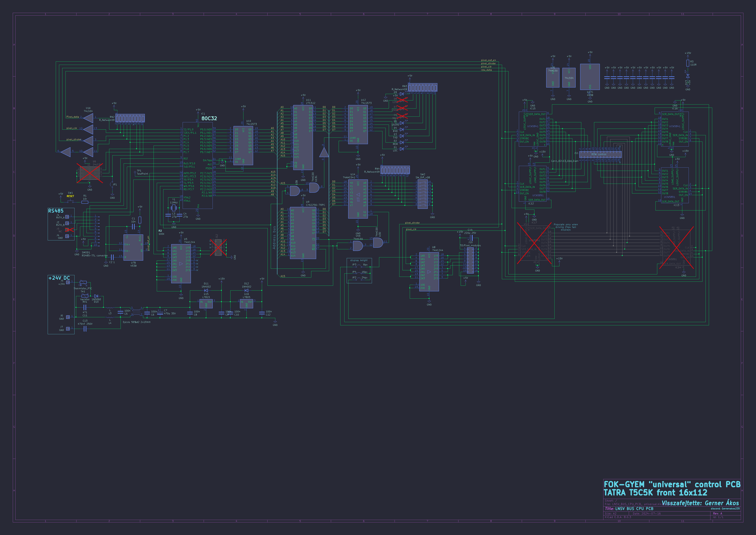The height and width of the screenshot is (535, 756).
Task: Select the IC13 UCN5891 driver symbol
Action: tap(675, 186)
